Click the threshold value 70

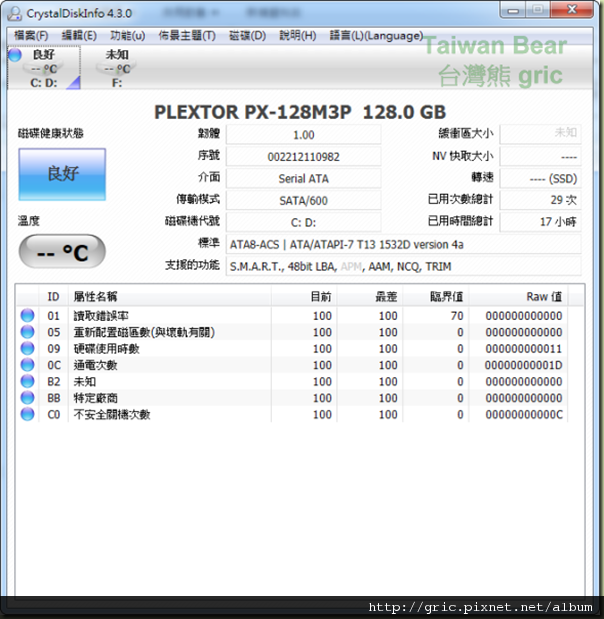(457, 315)
